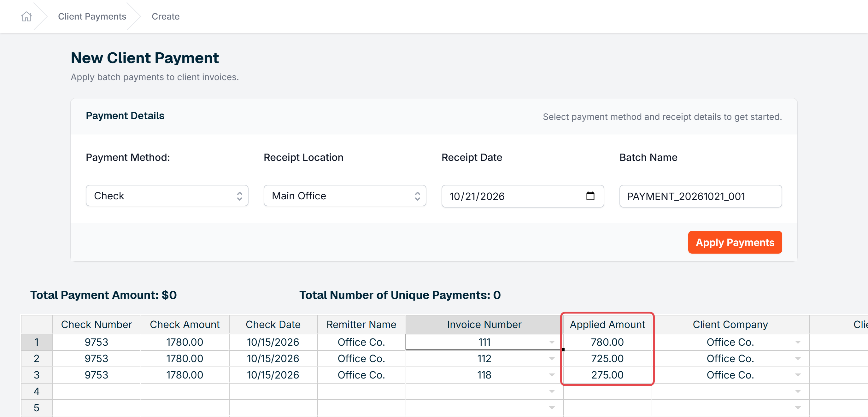
Task: Click the Check Date cell in row 3
Action: click(273, 375)
